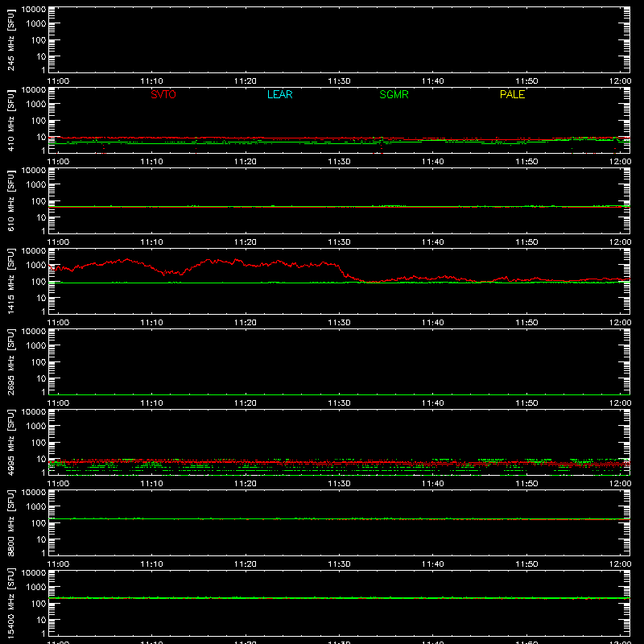Click 11:00 time label under 245 MHz panel
Viewport: 644px width, 644px height.
click(x=58, y=81)
